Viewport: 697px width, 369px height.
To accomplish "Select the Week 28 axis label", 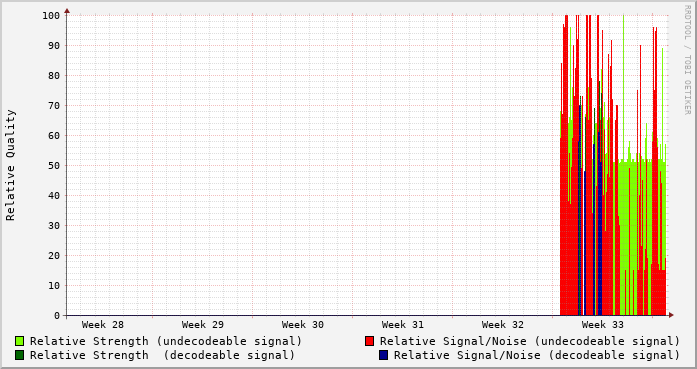I will click(x=103, y=325).
